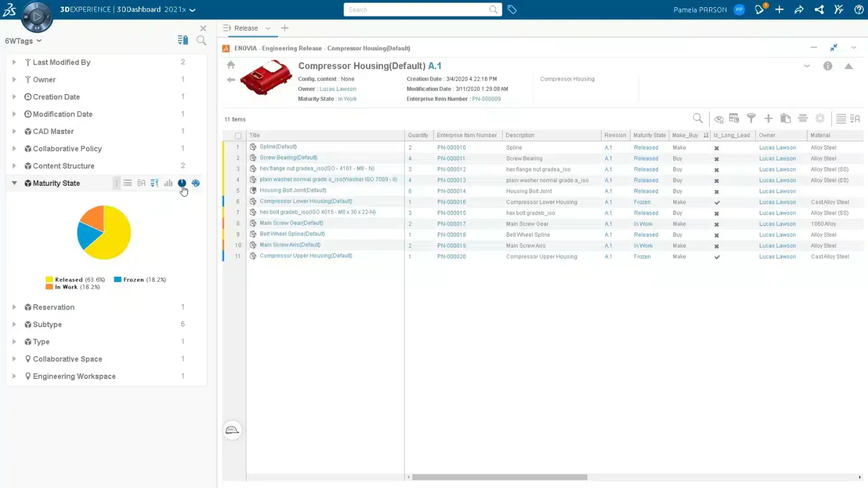Click the paste icon in the table toolbar

(785, 118)
